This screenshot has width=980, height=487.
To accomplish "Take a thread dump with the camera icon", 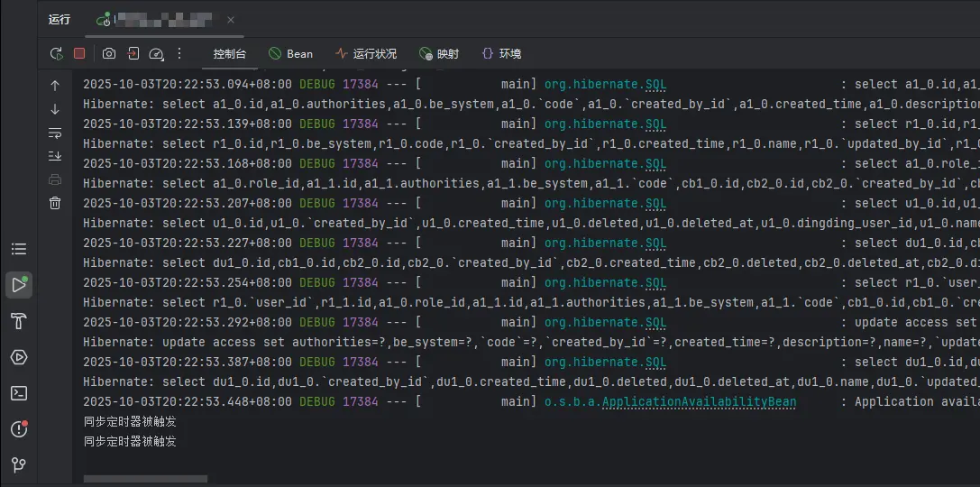I will pos(109,54).
